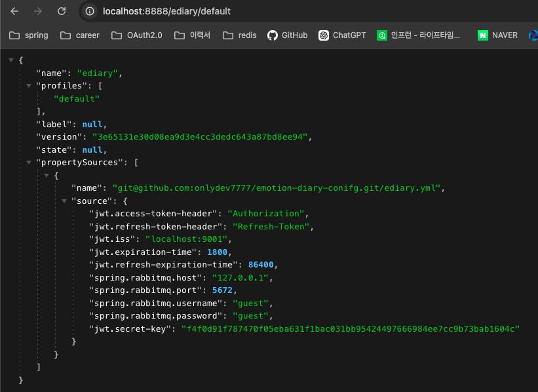Click the "propertySources" key
Viewport: 538px width, 392px height.
[x=79, y=163]
